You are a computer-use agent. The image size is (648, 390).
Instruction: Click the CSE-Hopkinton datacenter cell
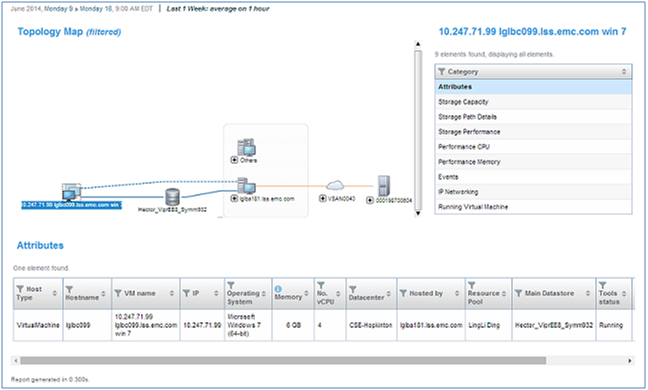point(371,325)
